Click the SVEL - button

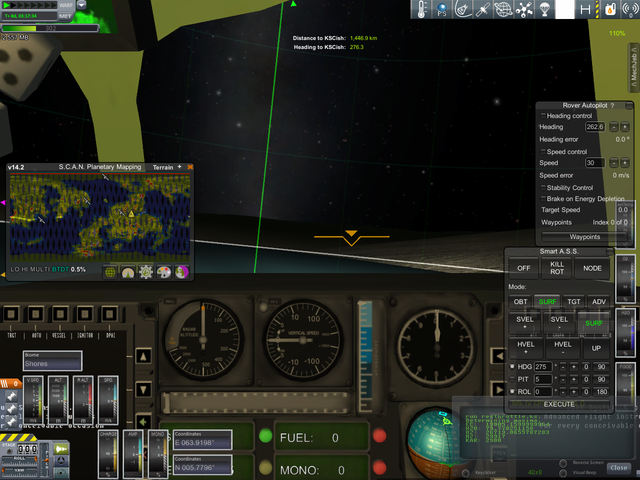[559, 322]
